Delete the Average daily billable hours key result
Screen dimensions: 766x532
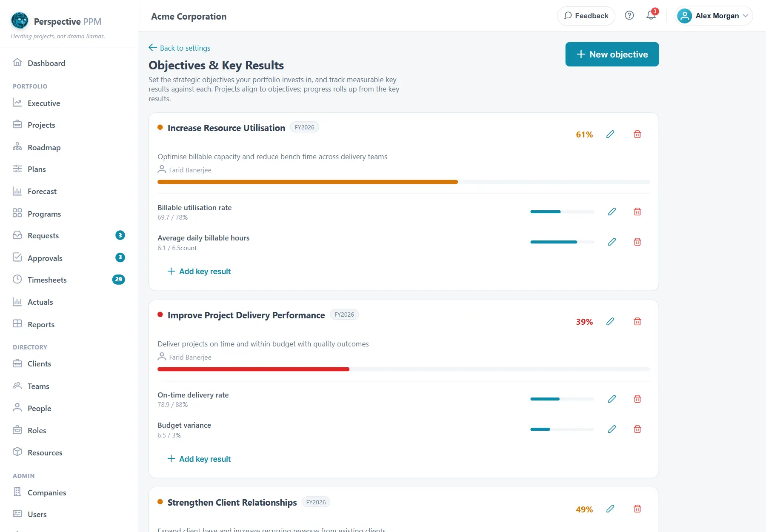pos(637,242)
